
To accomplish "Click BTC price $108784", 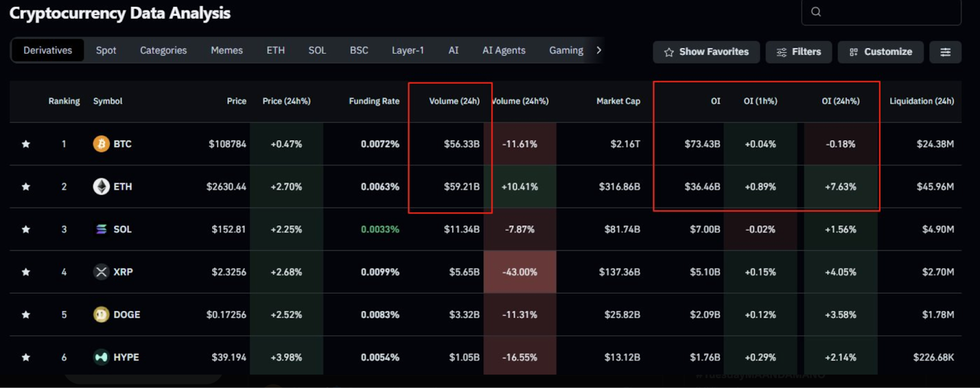I will 227,144.
